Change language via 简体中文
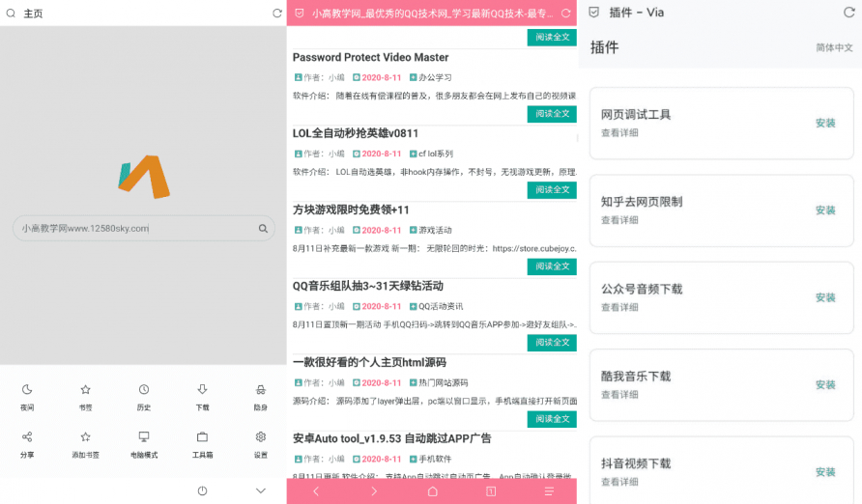This screenshot has height=504, width=862. coord(834,47)
